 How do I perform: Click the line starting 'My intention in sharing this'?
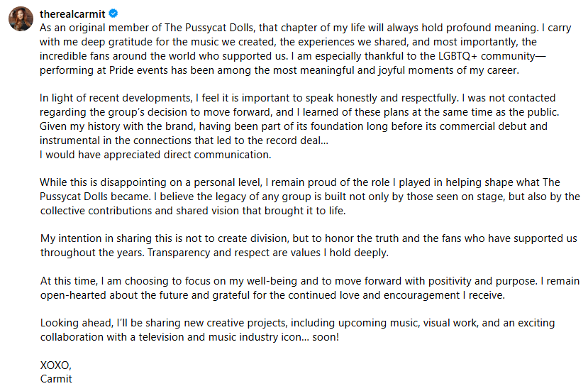point(309,238)
